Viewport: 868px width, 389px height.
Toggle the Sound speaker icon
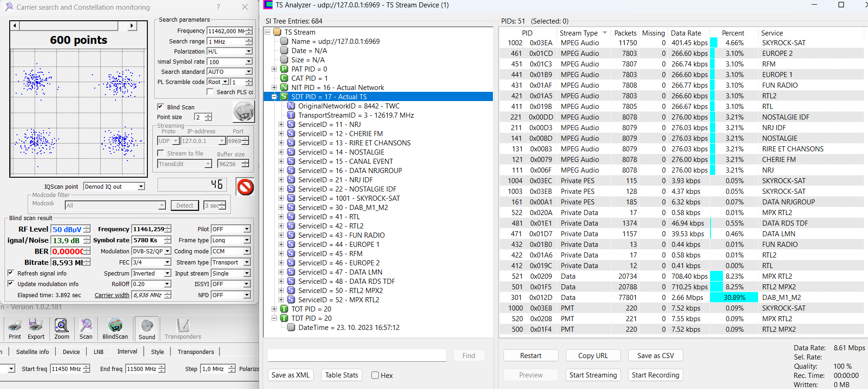(x=147, y=326)
